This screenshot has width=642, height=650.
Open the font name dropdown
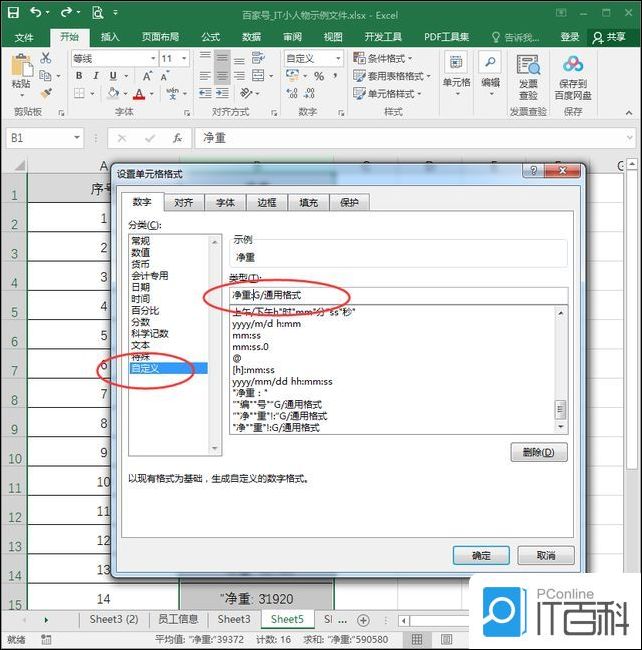[153, 58]
